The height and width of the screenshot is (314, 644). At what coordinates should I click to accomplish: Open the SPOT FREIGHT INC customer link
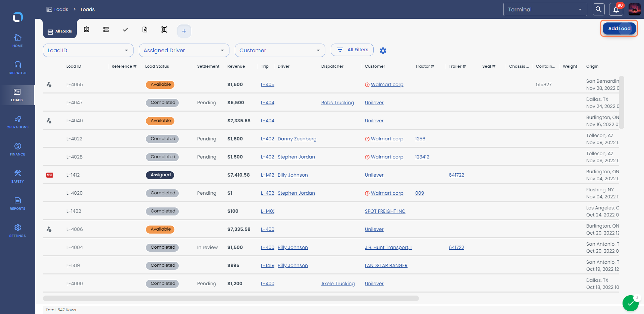click(385, 211)
